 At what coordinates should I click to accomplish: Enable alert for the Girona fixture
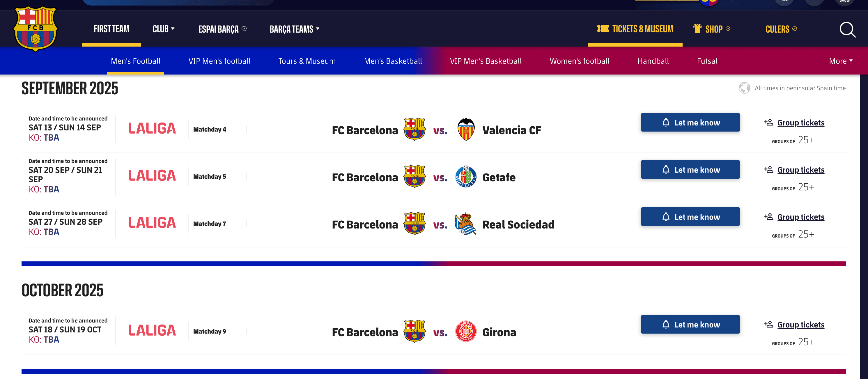[x=690, y=324]
